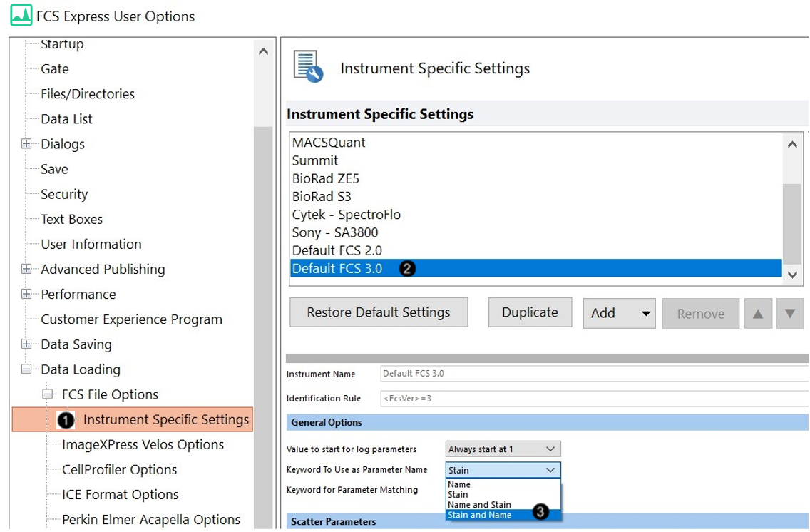Select ImageXPress Velos Options item

click(143, 444)
